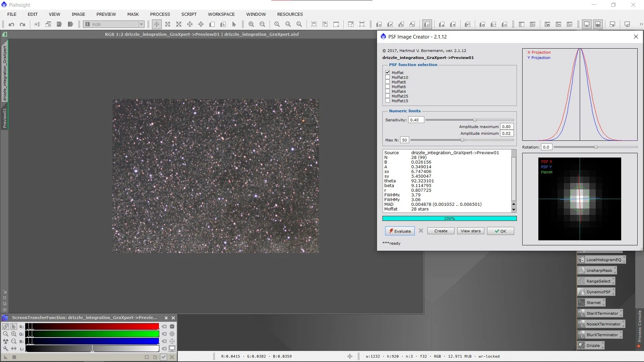Click the View stars button
The image size is (644, 362).
click(x=471, y=231)
